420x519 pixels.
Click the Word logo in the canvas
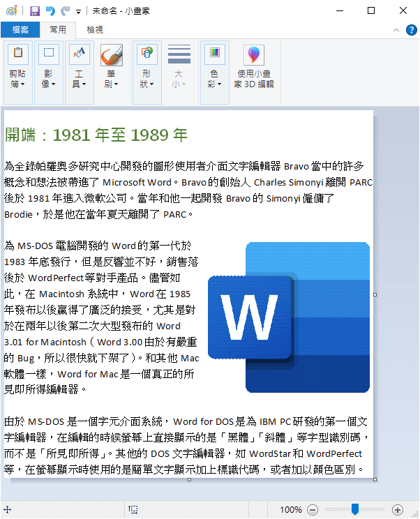289,317
